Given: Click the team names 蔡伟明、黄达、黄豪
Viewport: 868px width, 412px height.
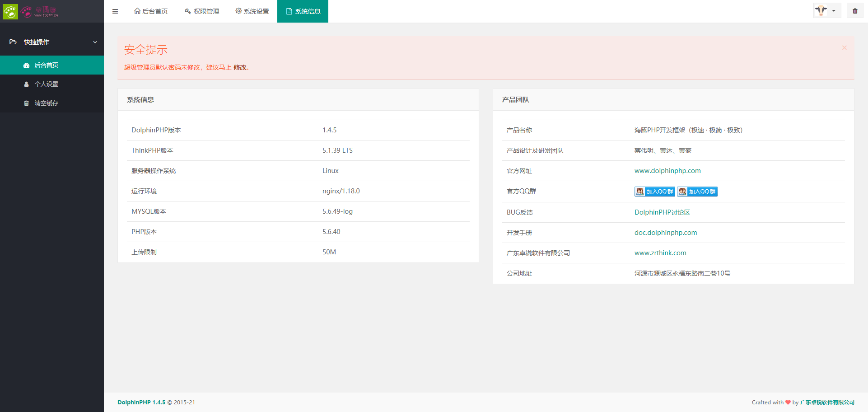Looking at the screenshot, I should point(663,150).
